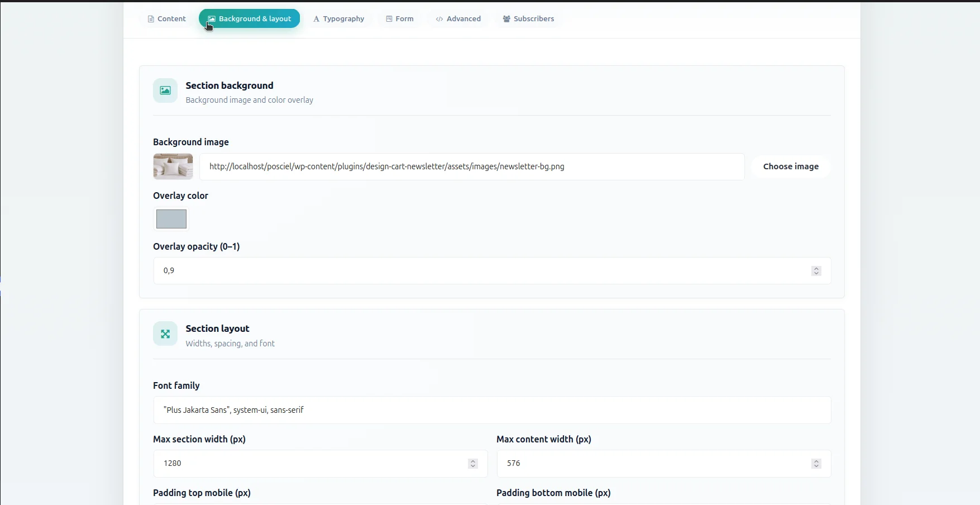Click the Choose image button
The height and width of the screenshot is (505, 980).
[x=791, y=166]
